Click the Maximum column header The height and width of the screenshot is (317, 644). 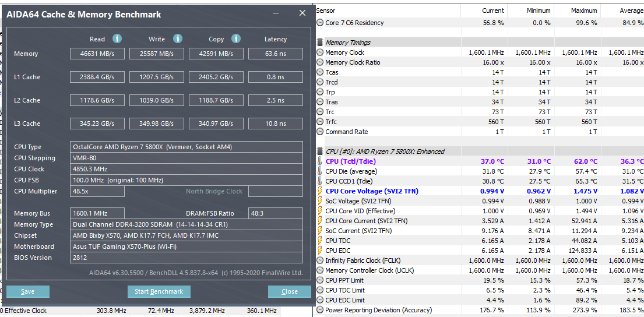584,10
